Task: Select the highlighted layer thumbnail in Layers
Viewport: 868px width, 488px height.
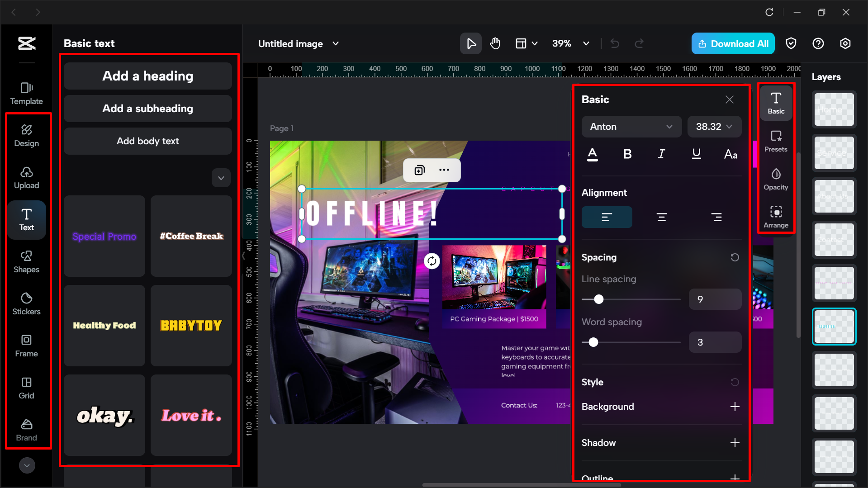Action: (x=834, y=326)
